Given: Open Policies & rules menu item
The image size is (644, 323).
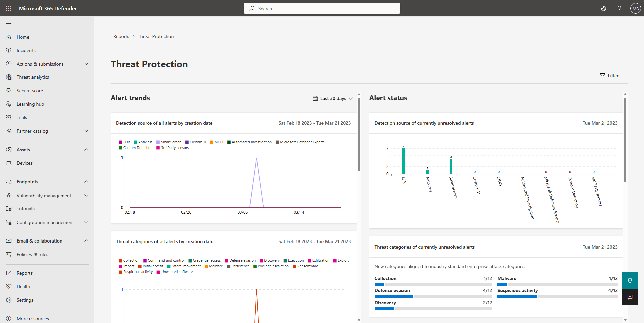Looking at the screenshot, I should coord(33,254).
